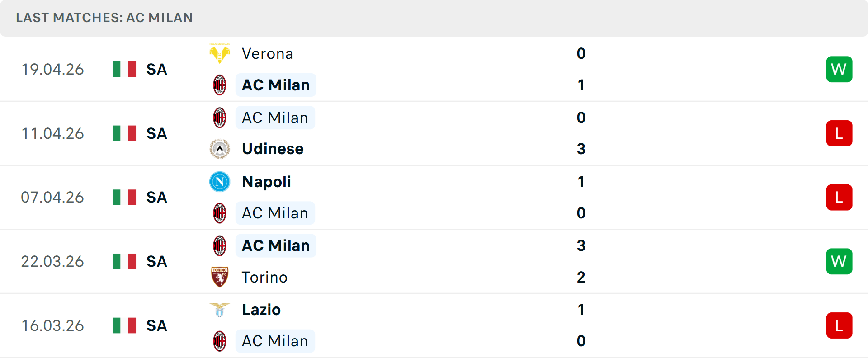Click the Napoli club crest icon

(x=220, y=182)
